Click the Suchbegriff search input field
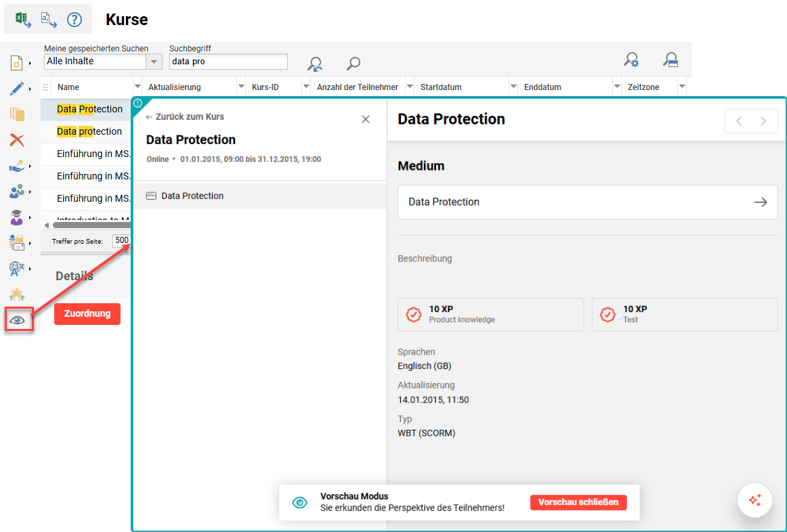 [228, 62]
